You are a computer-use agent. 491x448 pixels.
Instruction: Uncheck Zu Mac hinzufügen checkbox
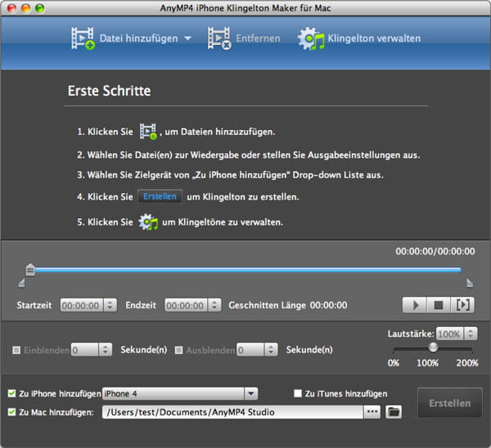(12, 412)
